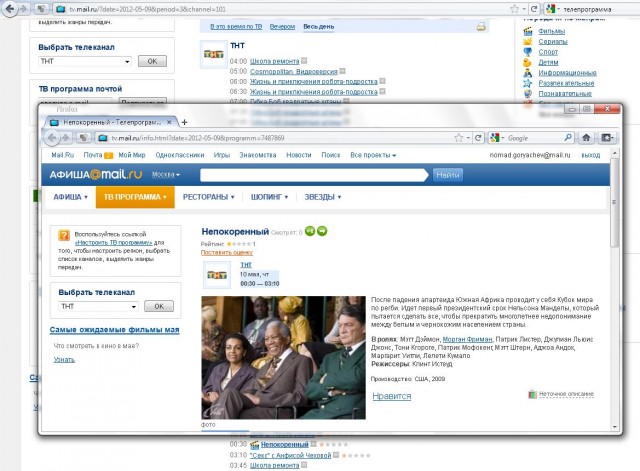Image resolution: width=640 pixels, height=471 pixels.
Task: Open Мой Мир in the top bar
Action: [x=132, y=155]
